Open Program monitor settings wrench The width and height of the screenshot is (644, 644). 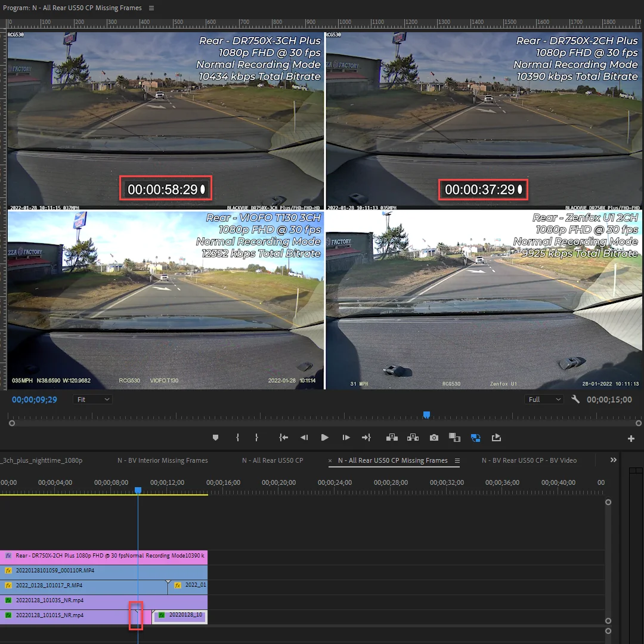pos(575,399)
